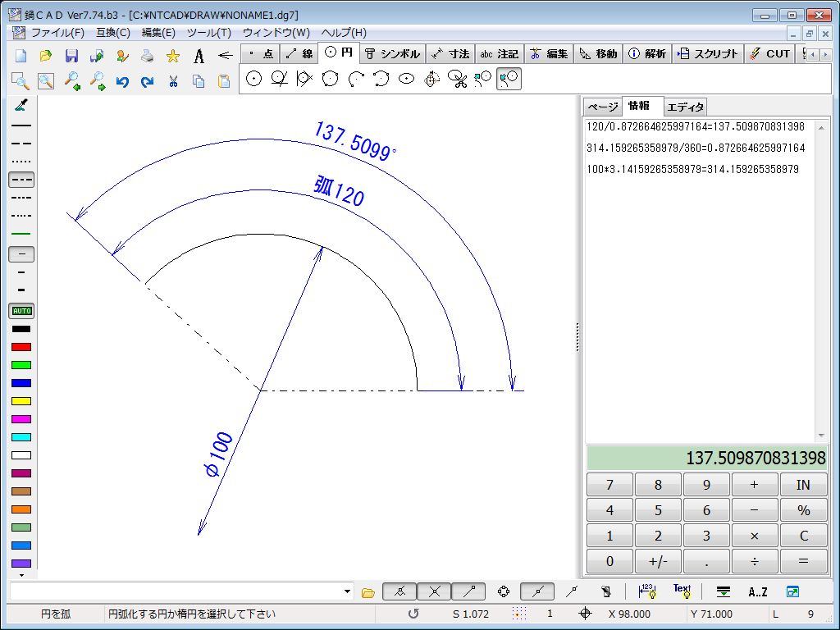Click the A..Z sort icon
Screen dimensions: 840x630
coord(757,592)
